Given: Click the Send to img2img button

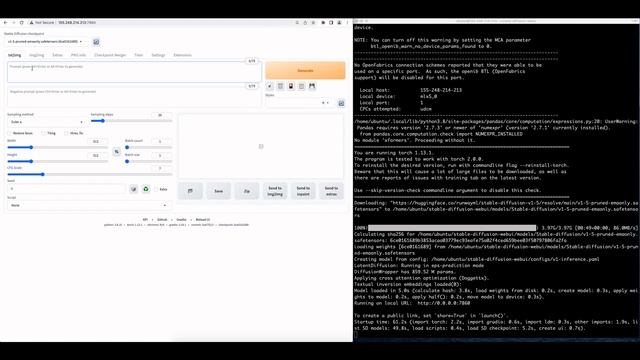Looking at the screenshot, I should click(x=275, y=191).
